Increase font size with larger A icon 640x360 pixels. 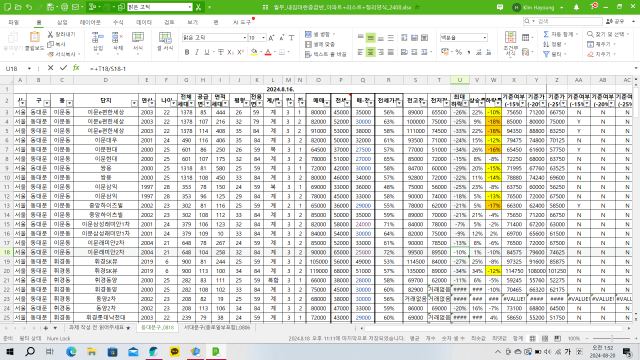pyautogui.click(x=271, y=38)
